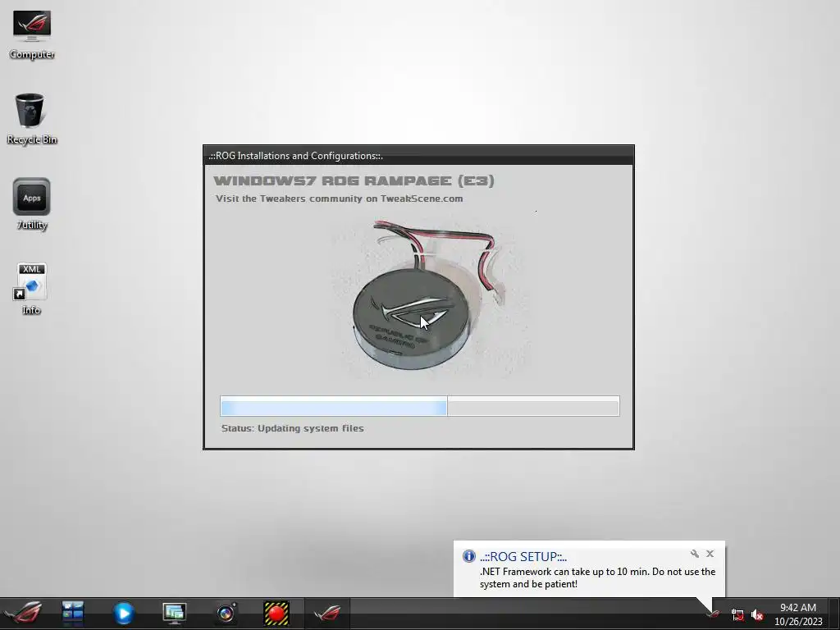
Task: Launch the 7utility Apps icon
Action: (32, 204)
